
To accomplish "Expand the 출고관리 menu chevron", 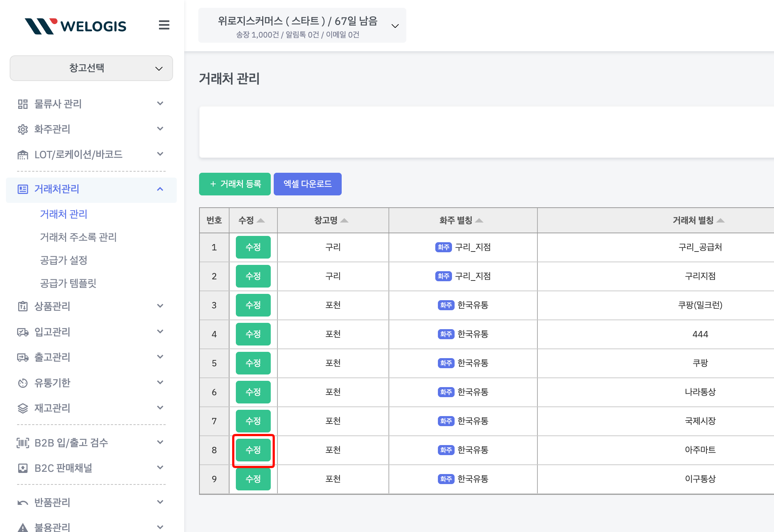I will pos(160,357).
